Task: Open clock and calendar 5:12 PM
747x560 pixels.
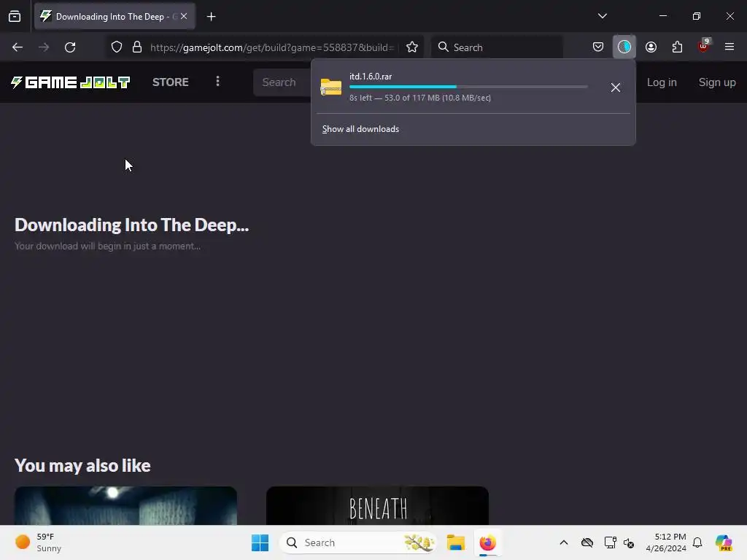Action: coord(666,542)
